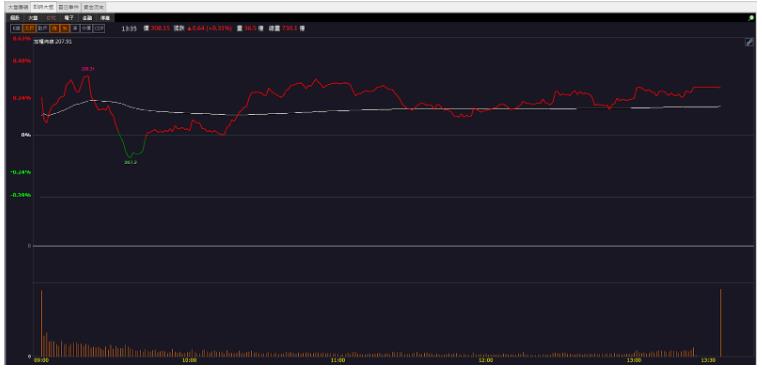Toggle the eighth chart-mode button
This screenshot has width=762, height=369.
tap(99, 28)
